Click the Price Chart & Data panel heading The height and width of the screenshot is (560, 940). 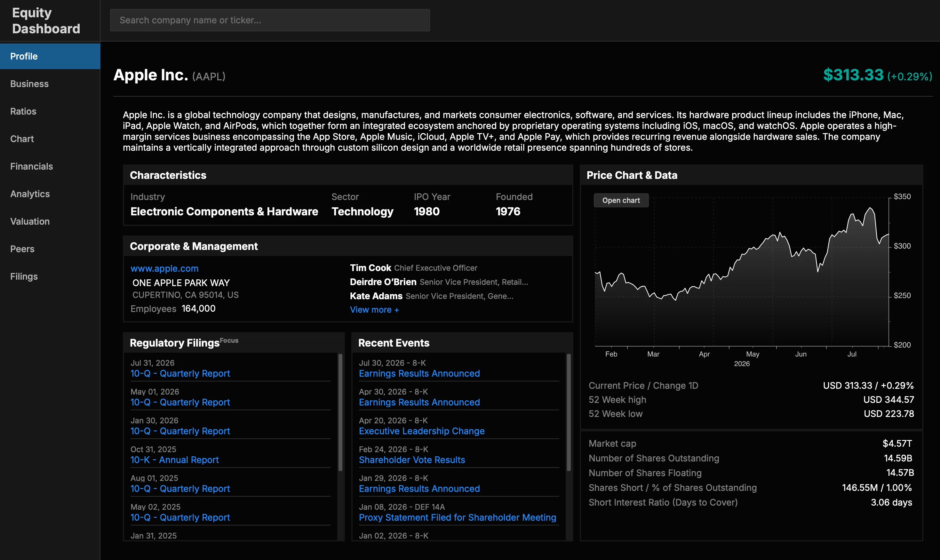click(x=632, y=175)
